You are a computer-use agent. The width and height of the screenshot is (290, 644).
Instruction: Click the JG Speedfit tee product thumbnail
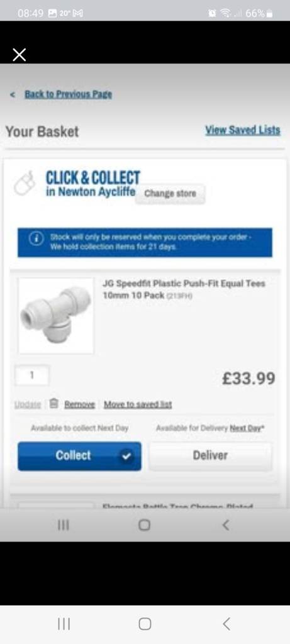coord(56,316)
